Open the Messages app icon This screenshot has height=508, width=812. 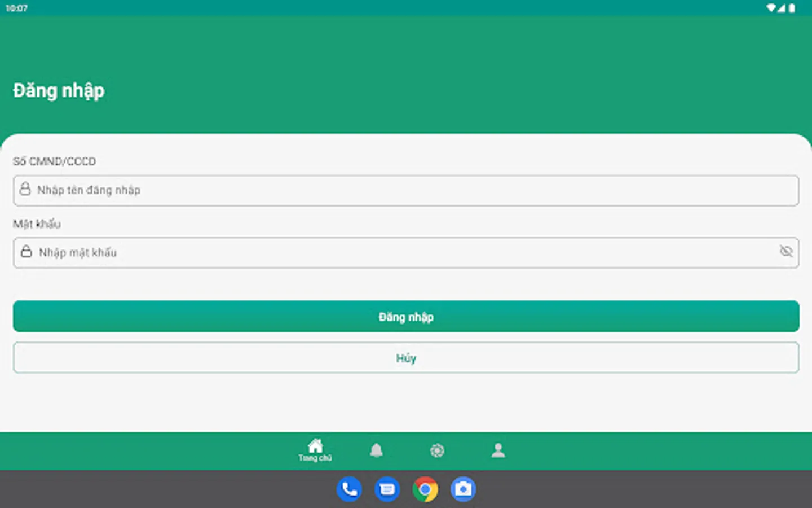(387, 489)
